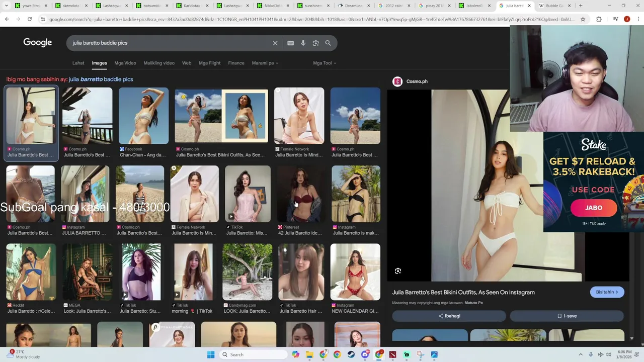Screen dimensions: 644x362
Task: Click the large preview image in side panel
Action: click(x=506, y=186)
